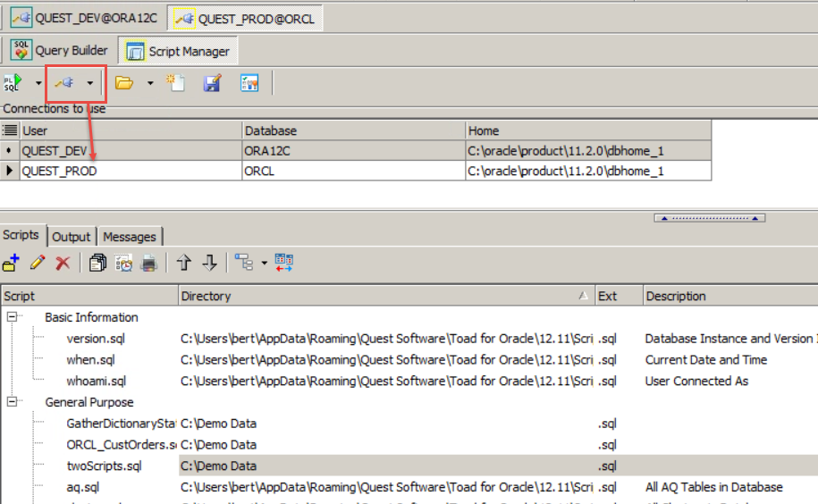Select aq.sql script
The width and height of the screenshot is (818, 504).
click(x=82, y=487)
